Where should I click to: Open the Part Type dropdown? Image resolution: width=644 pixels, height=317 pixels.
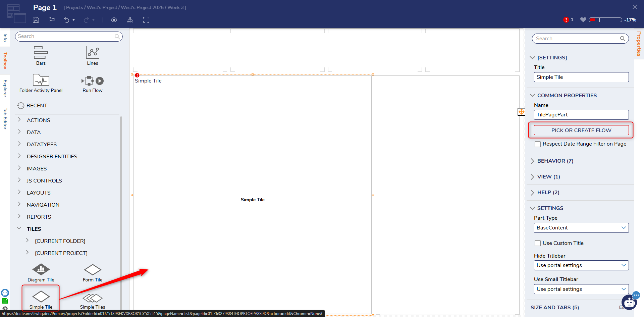pos(581,228)
